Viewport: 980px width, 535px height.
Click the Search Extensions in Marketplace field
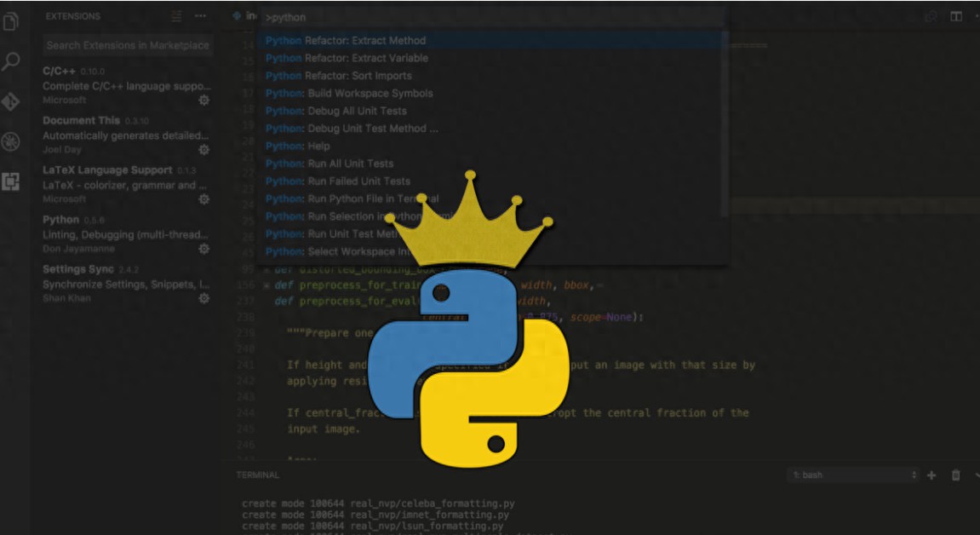coord(128,45)
